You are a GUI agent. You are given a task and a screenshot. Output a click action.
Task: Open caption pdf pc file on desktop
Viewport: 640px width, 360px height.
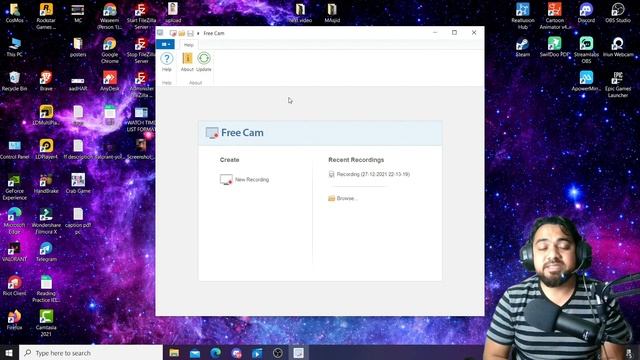pyautogui.click(x=78, y=221)
